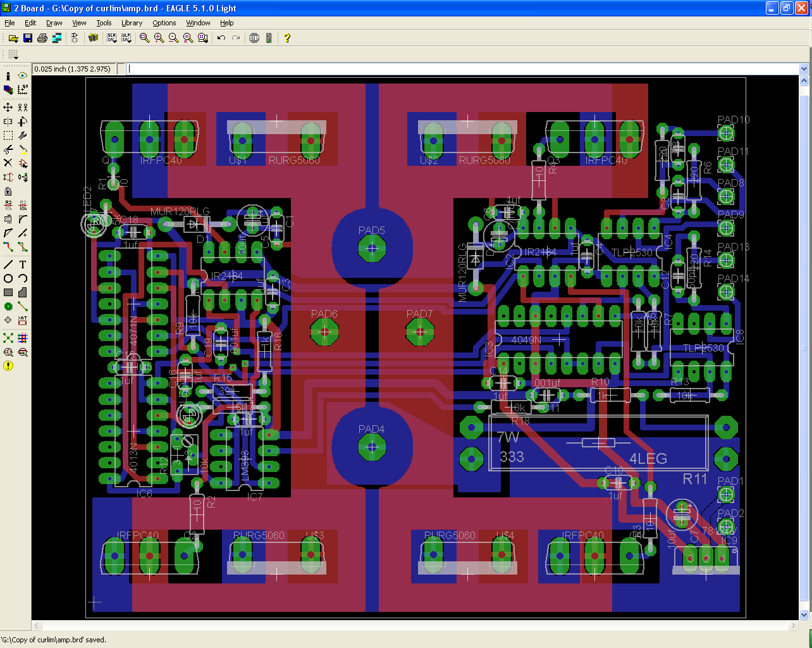Select the Replace tool

tap(23, 178)
